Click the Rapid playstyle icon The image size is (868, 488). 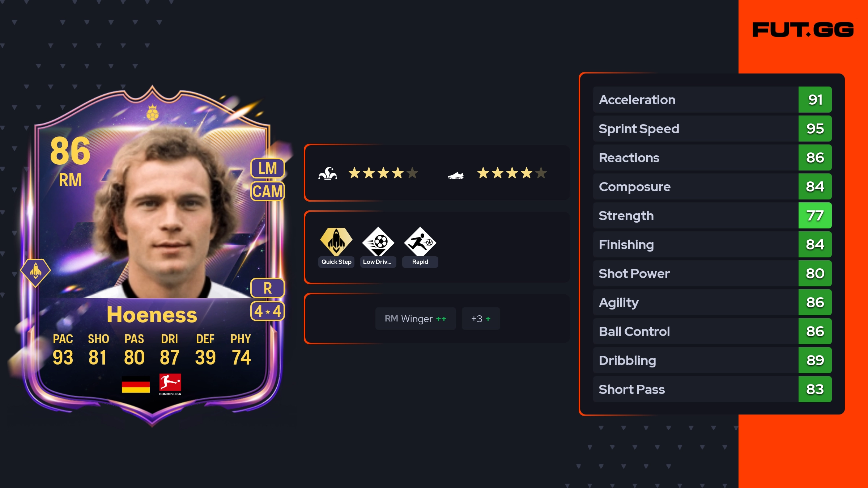pyautogui.click(x=420, y=241)
